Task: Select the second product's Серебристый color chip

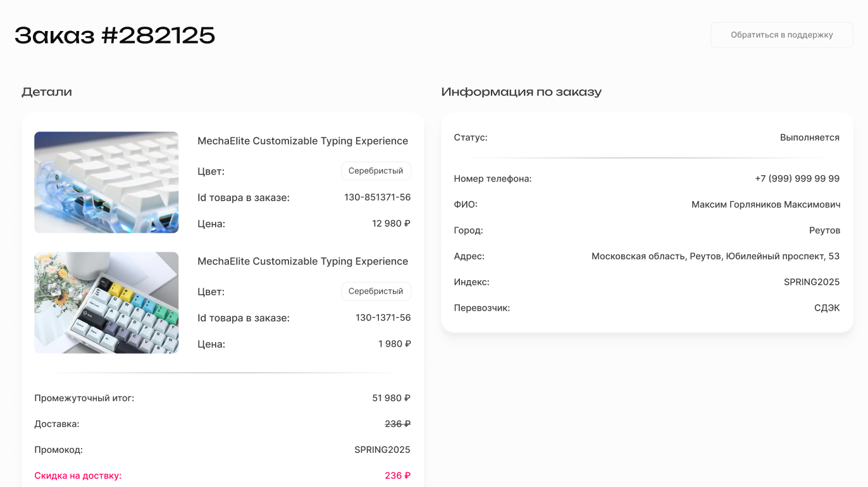Action: point(376,292)
